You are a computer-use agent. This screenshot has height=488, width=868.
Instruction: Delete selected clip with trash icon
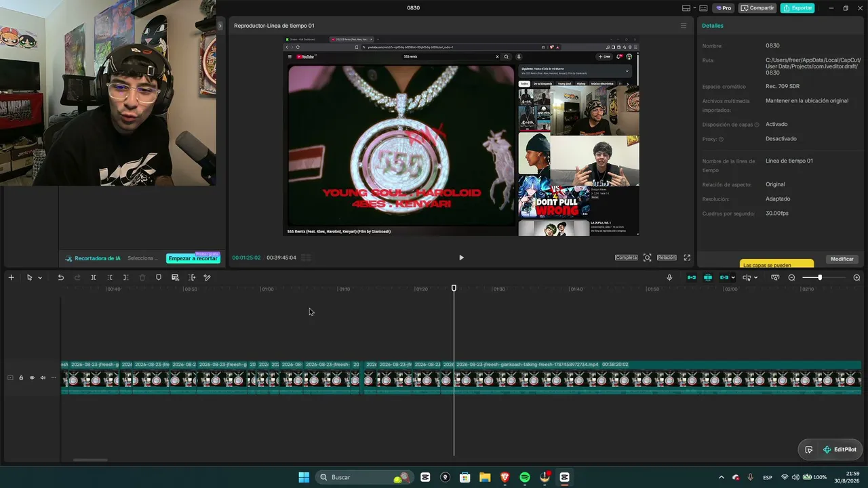click(x=142, y=277)
